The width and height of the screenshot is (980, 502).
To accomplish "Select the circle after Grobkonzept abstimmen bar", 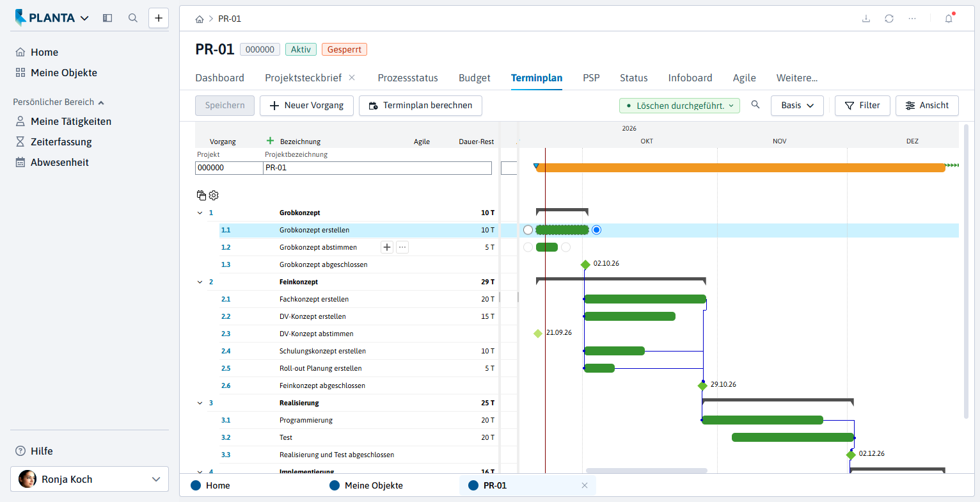I will [x=565, y=247].
